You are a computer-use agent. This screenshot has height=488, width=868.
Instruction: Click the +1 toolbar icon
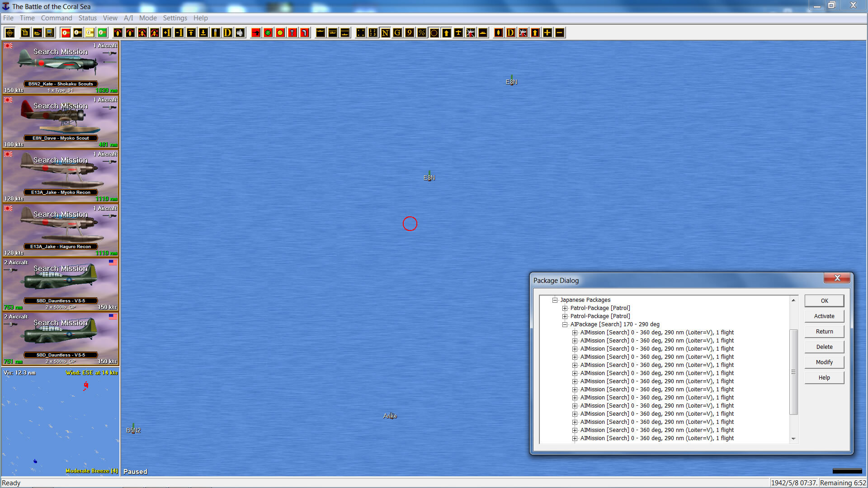[x=167, y=33]
